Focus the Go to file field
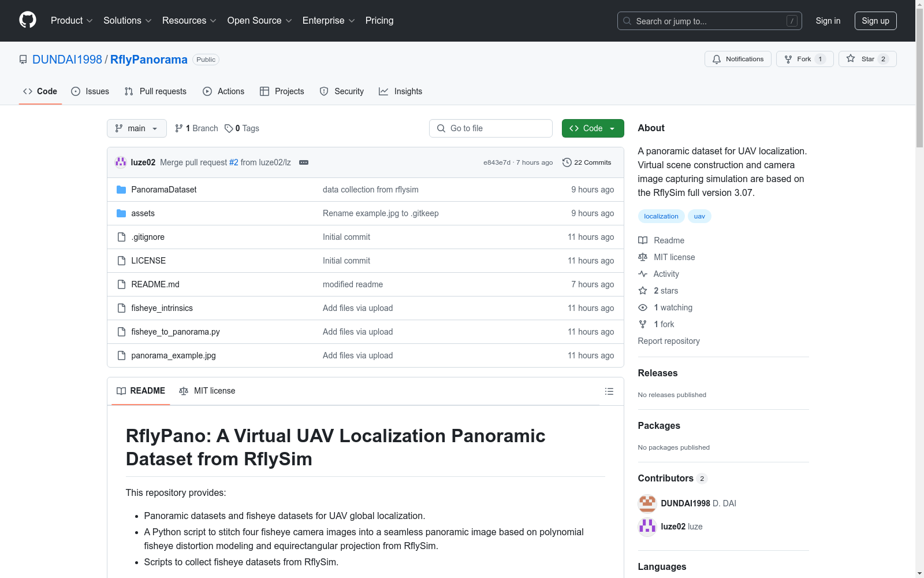Screen dimensions: 924x578 491,128
